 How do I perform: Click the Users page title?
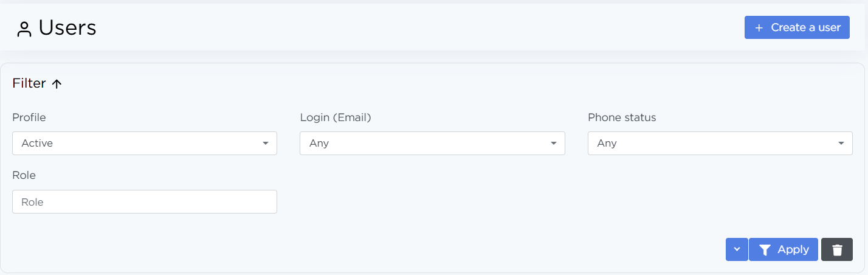67,28
